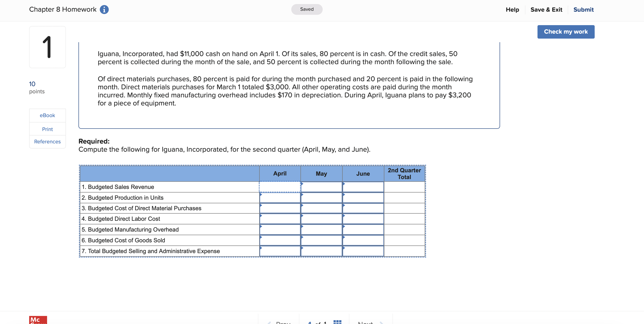Click the question number 1 box
The width and height of the screenshot is (644, 324).
point(47,47)
